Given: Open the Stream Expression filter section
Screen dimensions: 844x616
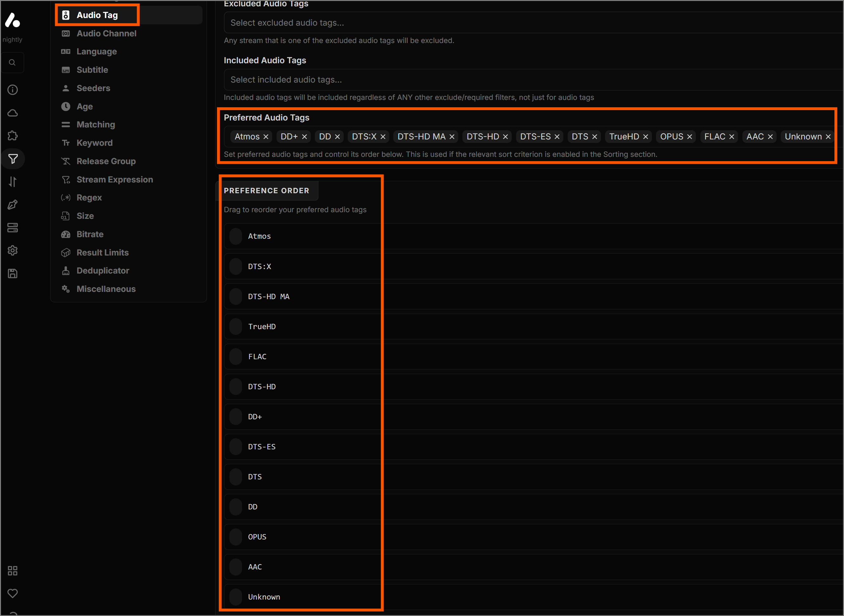Looking at the screenshot, I should click(x=129, y=179).
